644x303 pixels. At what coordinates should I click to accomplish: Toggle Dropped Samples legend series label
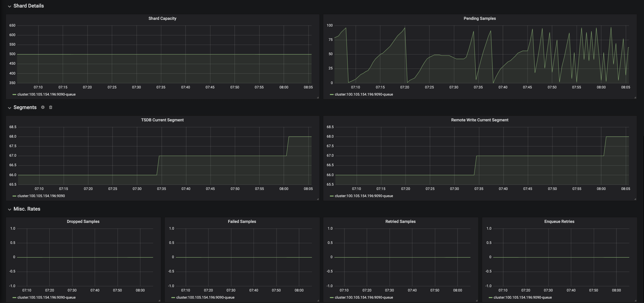coord(46,297)
